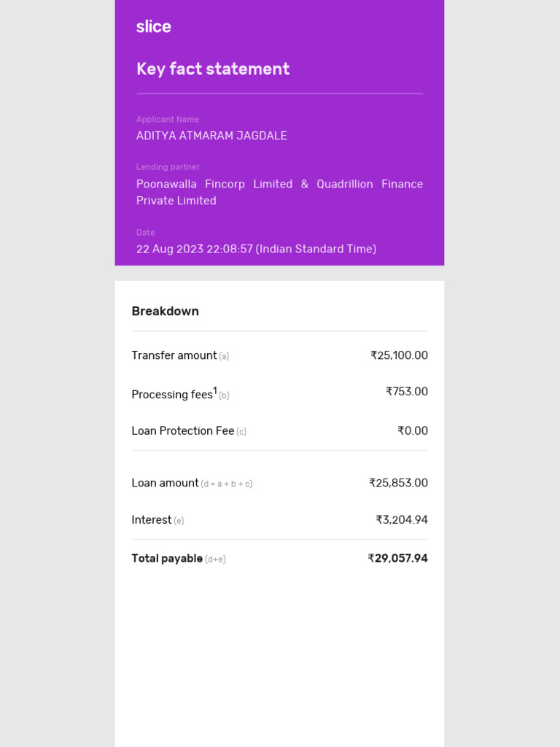This screenshot has width=560, height=747.
Task: Click the Loan Protection Fee label
Action: click(x=183, y=431)
